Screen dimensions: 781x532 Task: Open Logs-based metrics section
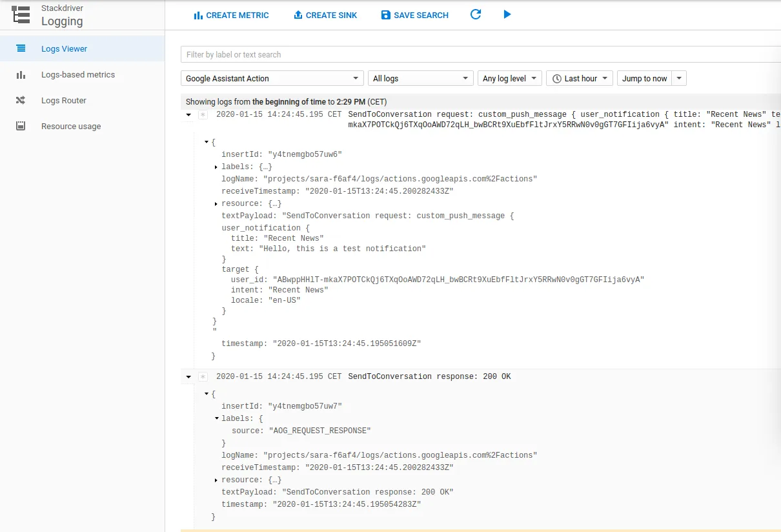click(82, 74)
